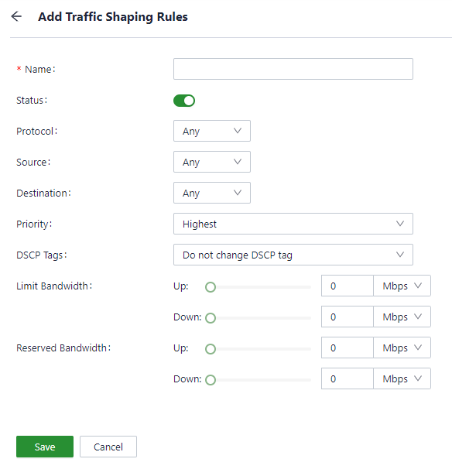Open Limit Bandwidth Up Mbps unit dropdown
The width and height of the screenshot is (452, 476).
(x=402, y=286)
